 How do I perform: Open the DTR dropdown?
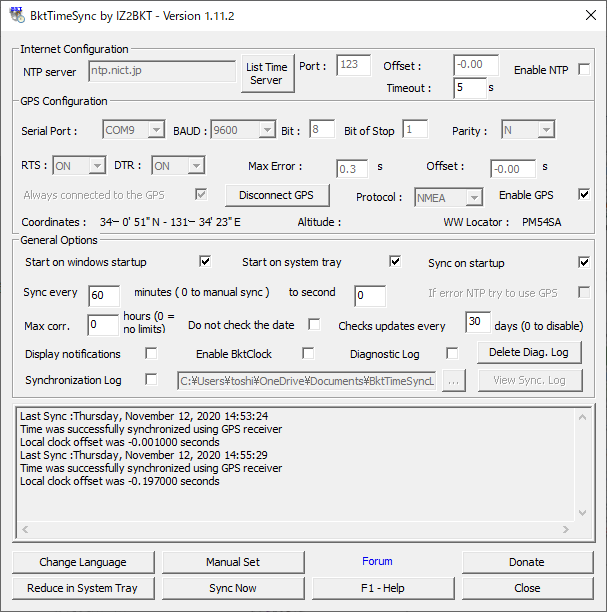[x=196, y=166]
